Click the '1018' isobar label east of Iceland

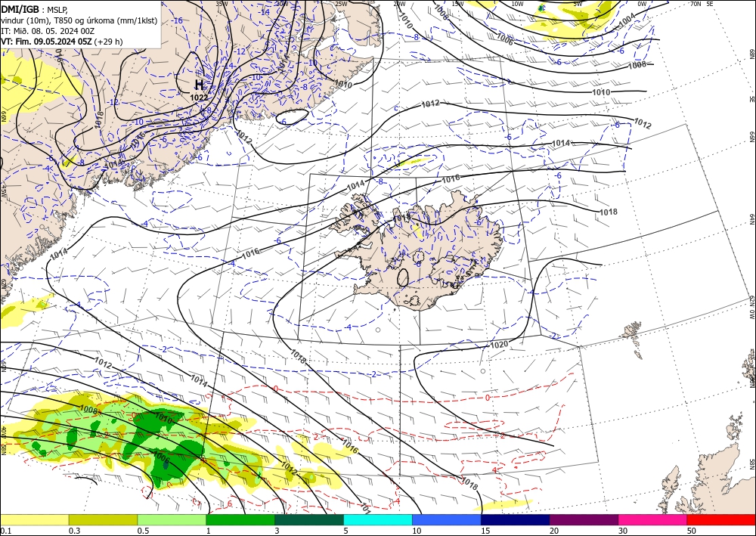(x=609, y=212)
